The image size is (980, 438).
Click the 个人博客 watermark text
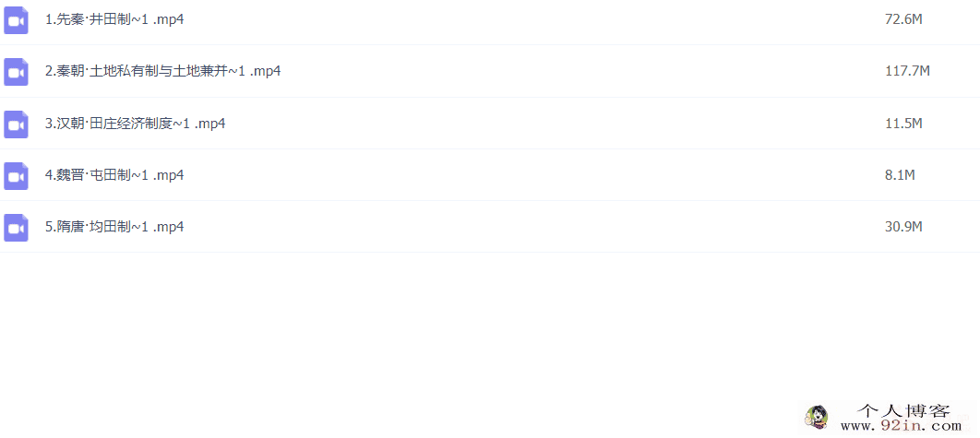click(903, 410)
